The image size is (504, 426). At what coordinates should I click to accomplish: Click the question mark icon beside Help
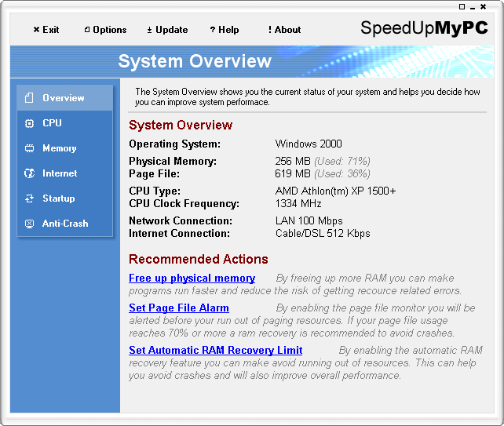click(213, 30)
